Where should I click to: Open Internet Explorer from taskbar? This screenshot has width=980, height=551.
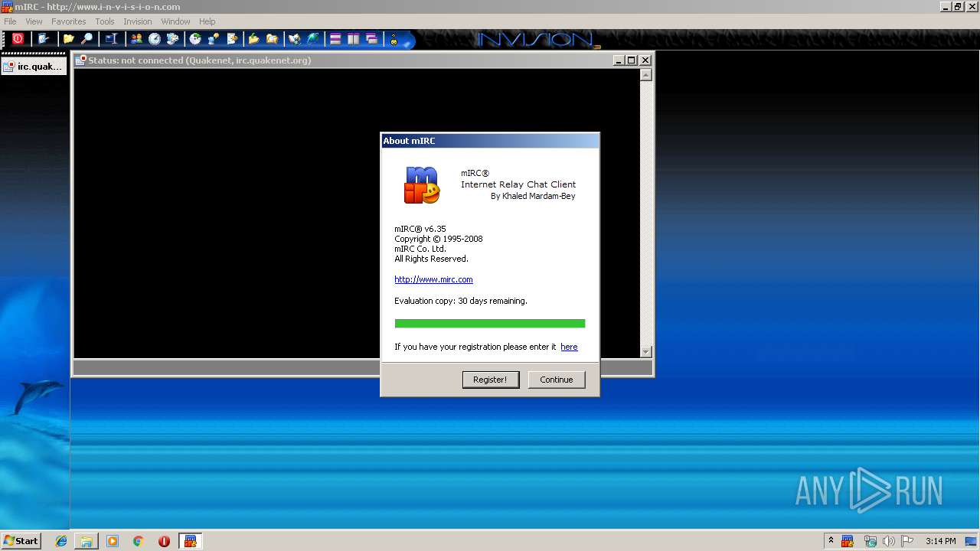[61, 541]
